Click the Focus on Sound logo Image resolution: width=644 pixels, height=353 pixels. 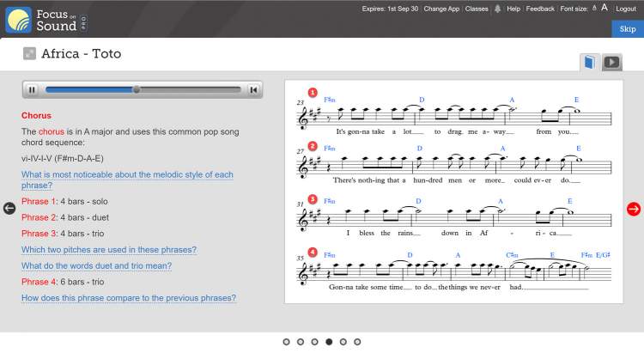point(46,20)
